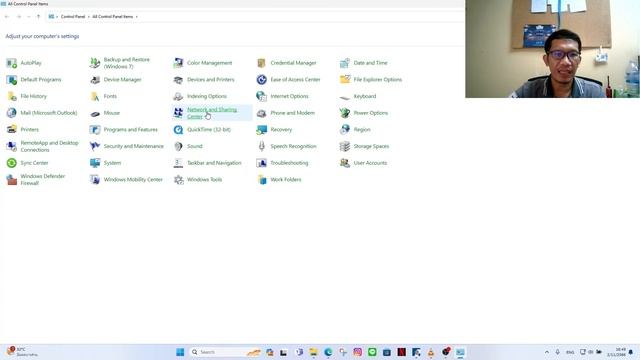Click the File History icon

click(x=11, y=97)
